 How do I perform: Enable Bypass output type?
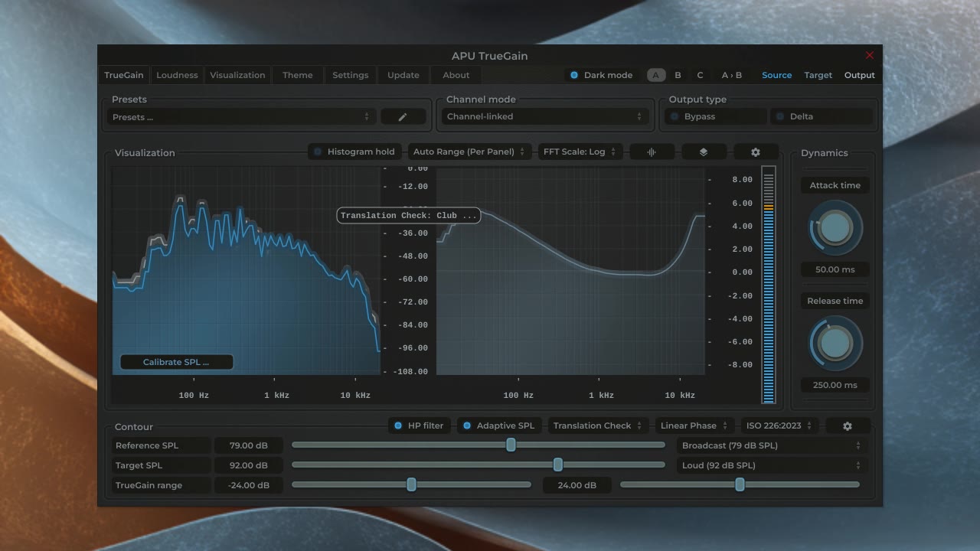pos(716,117)
